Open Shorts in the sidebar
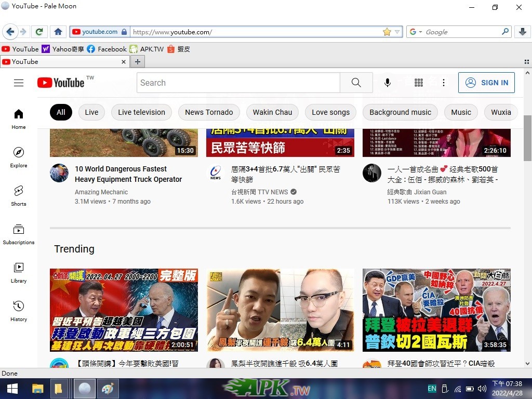 point(19,196)
